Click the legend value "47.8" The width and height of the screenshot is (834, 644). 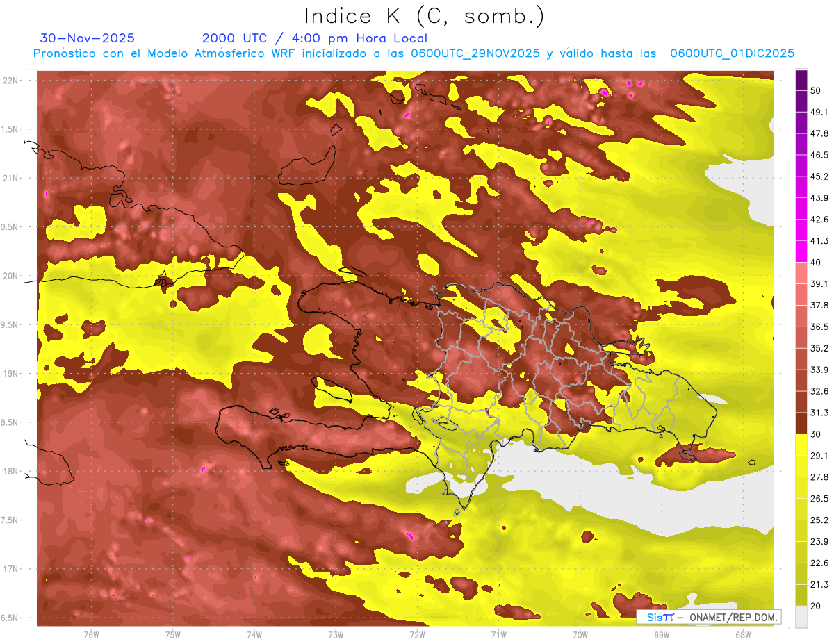[x=819, y=133]
